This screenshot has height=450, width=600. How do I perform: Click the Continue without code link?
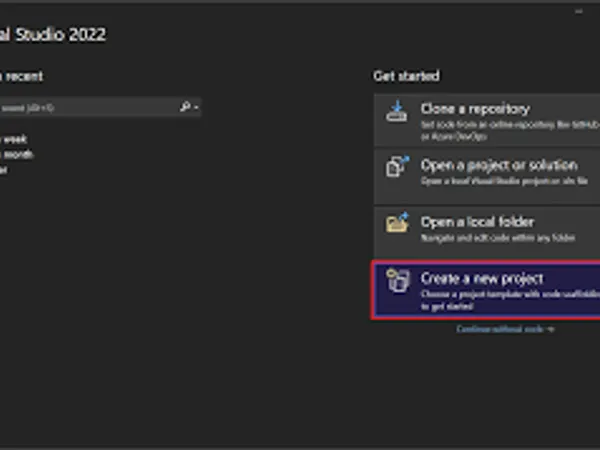coord(505,329)
